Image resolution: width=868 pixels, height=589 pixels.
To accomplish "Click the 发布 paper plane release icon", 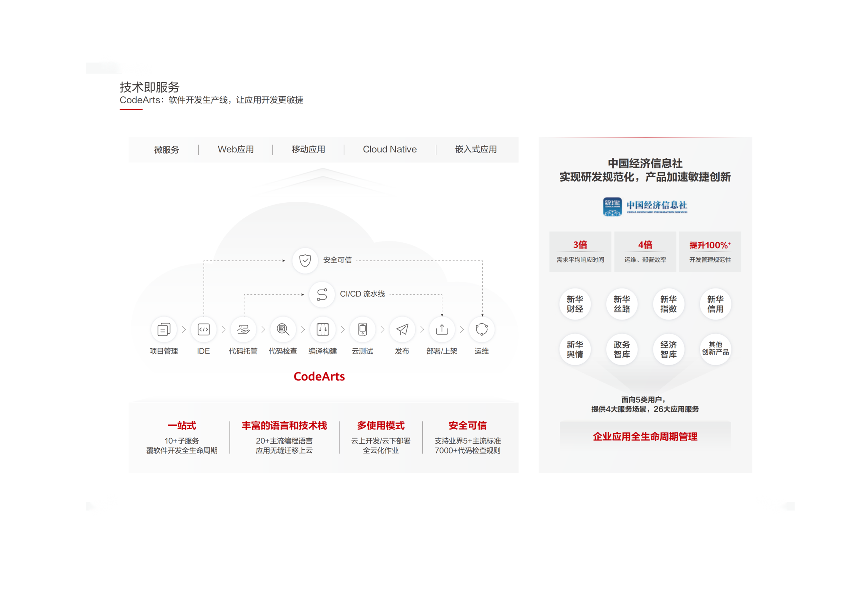I will (x=402, y=329).
